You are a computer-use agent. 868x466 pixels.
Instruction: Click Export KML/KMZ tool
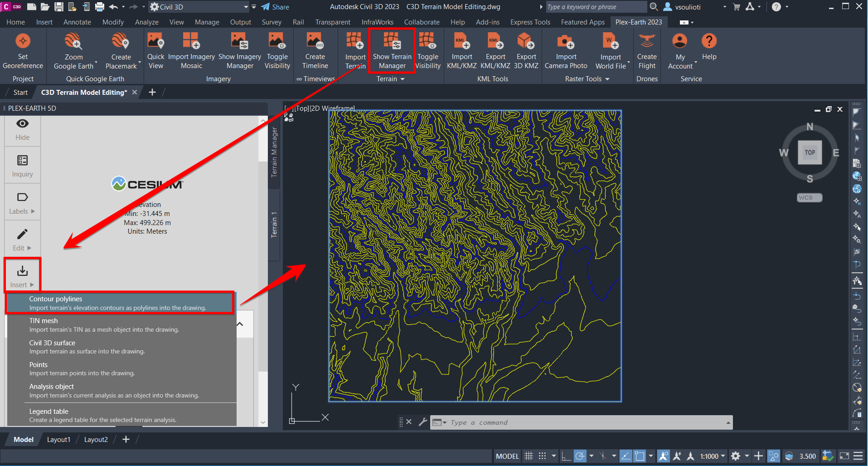coord(495,51)
